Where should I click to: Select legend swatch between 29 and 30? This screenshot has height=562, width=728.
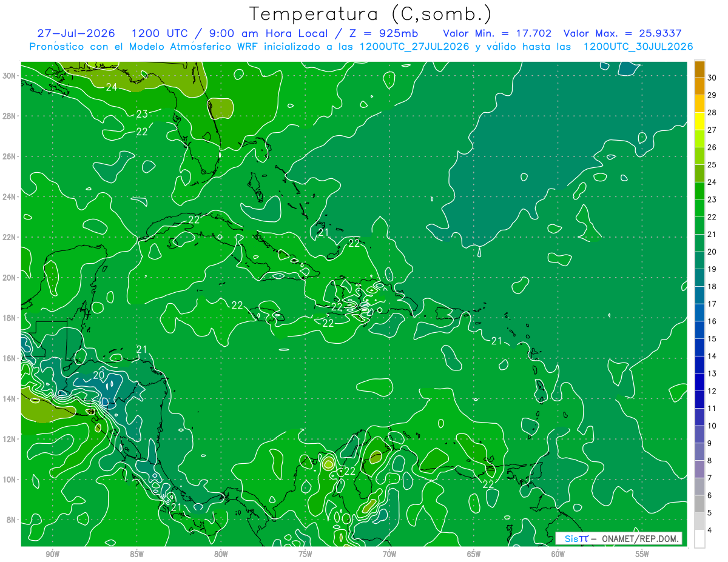[x=699, y=87]
